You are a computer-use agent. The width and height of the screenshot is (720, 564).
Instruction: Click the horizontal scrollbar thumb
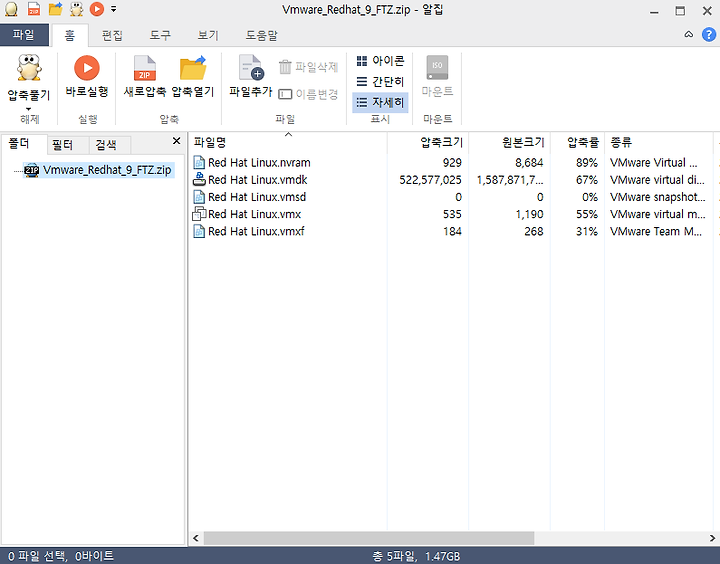pyautogui.click(x=369, y=538)
